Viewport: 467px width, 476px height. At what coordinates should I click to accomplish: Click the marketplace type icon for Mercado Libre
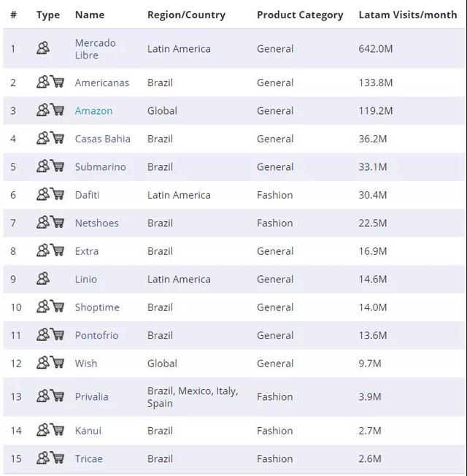point(43,49)
